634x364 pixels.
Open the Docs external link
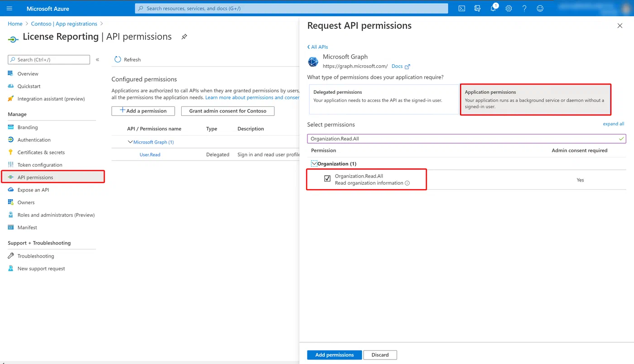pyautogui.click(x=400, y=66)
